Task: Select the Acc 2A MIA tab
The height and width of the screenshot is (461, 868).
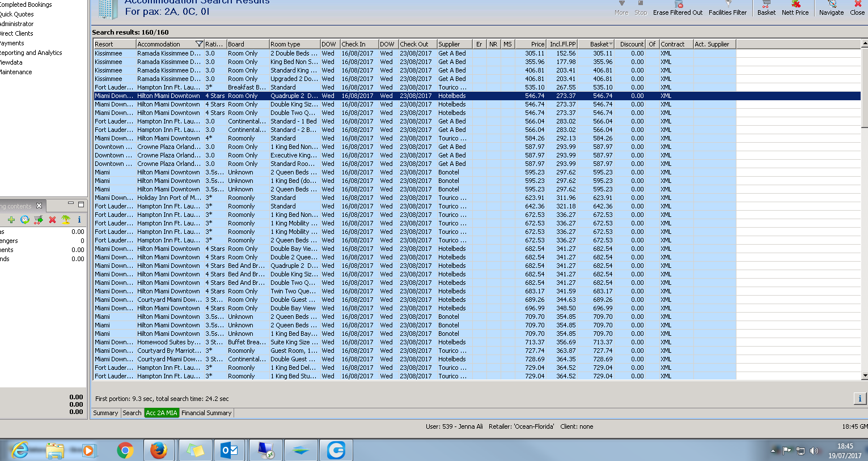Action: [x=162, y=413]
